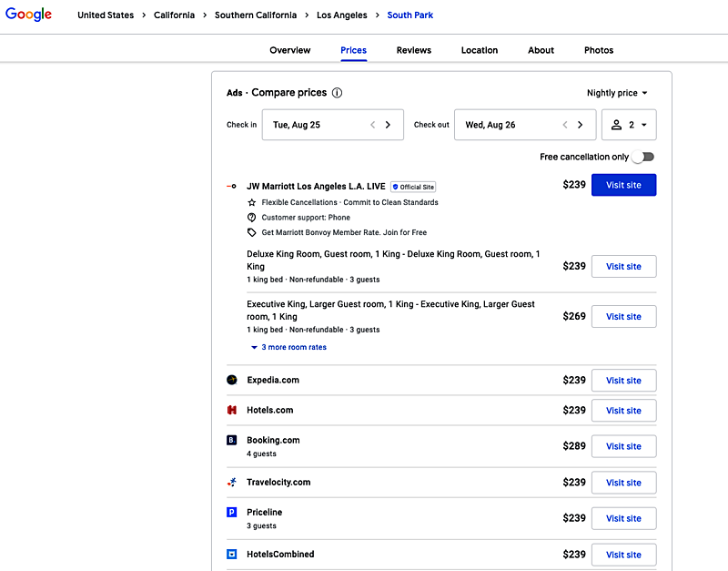Screen dimensions: 728x571
Task: Toggle Free cancellation only switch
Action: 643,157
